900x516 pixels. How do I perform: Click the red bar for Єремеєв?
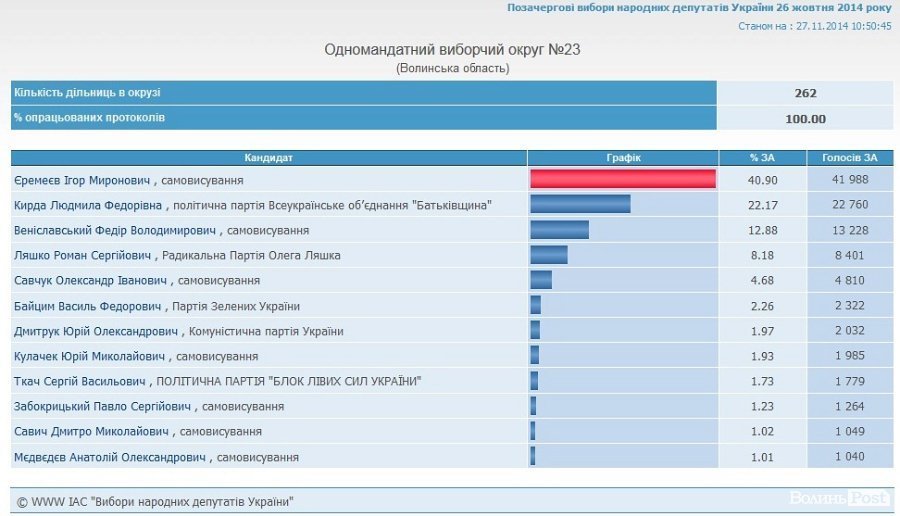623,179
